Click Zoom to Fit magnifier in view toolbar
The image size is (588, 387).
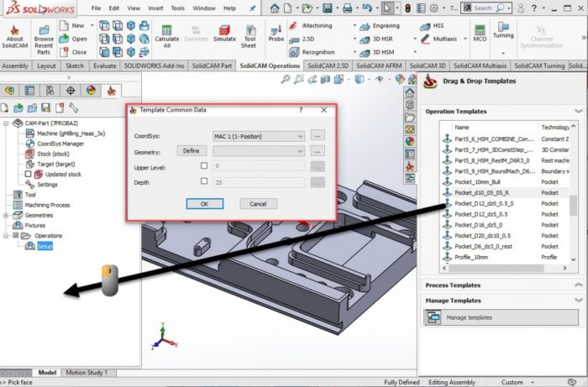tap(286, 79)
